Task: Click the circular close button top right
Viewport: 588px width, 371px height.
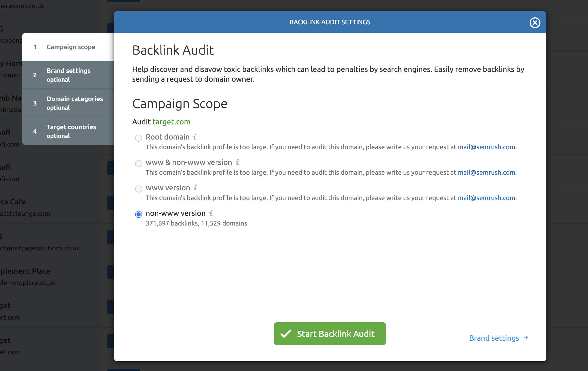Action: click(535, 23)
